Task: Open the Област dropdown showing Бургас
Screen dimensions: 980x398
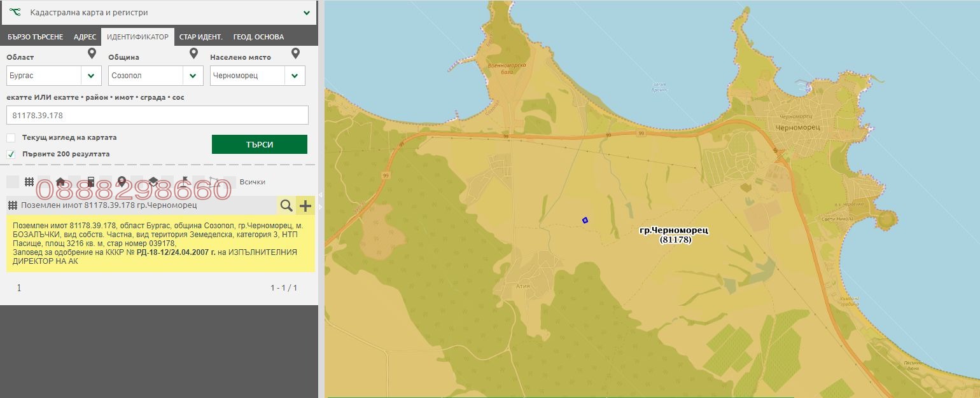Action: 91,76
